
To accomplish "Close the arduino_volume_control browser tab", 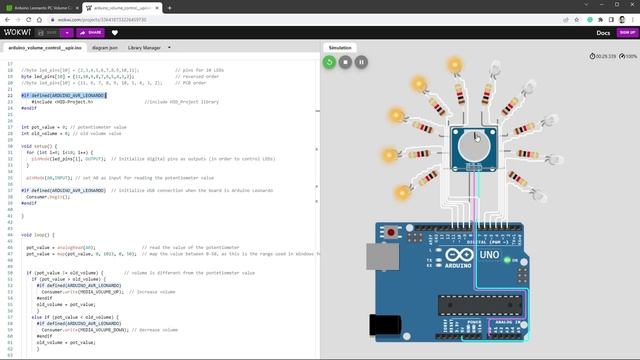I will (157, 8).
